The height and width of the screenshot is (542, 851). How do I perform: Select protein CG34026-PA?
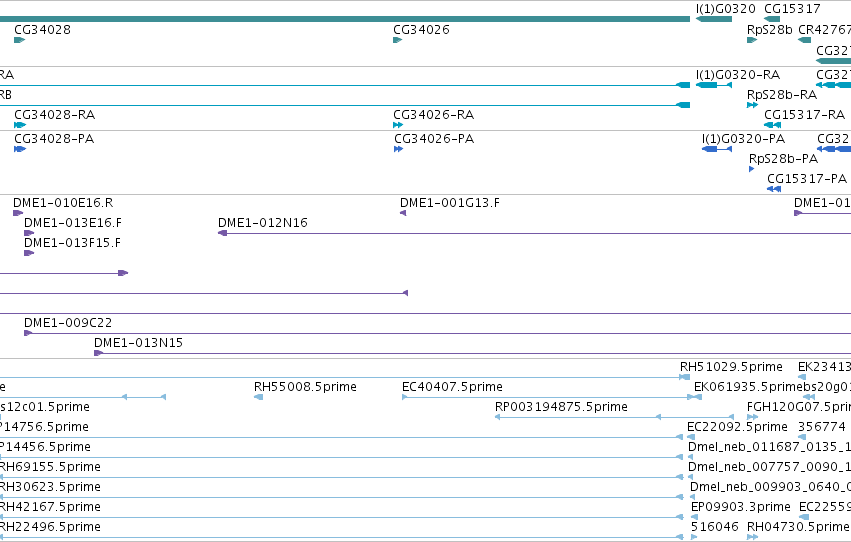[x=434, y=138]
